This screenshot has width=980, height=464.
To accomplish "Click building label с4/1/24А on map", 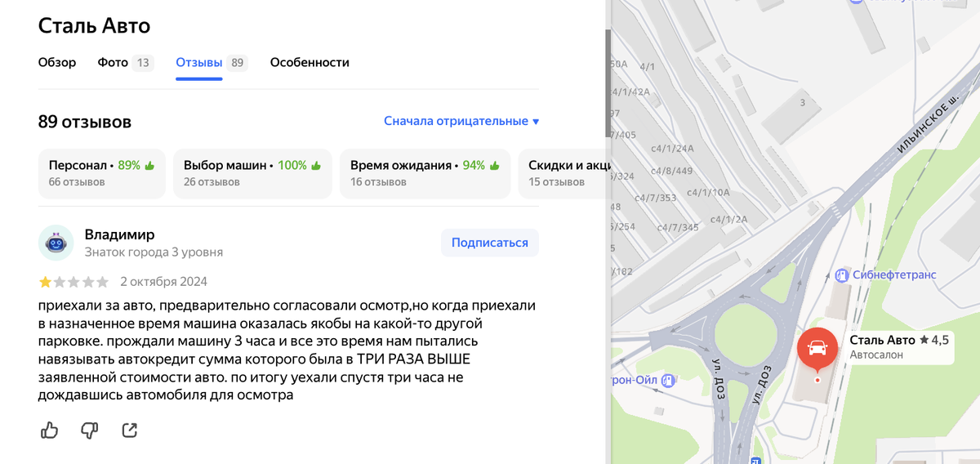I will click(672, 149).
